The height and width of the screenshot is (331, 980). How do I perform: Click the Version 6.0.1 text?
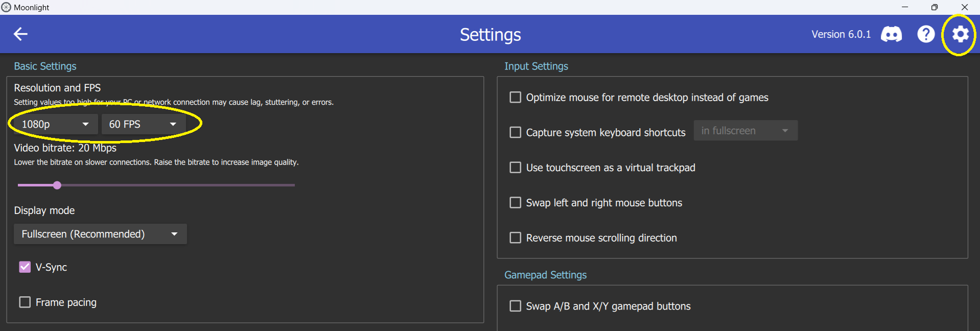coord(841,34)
